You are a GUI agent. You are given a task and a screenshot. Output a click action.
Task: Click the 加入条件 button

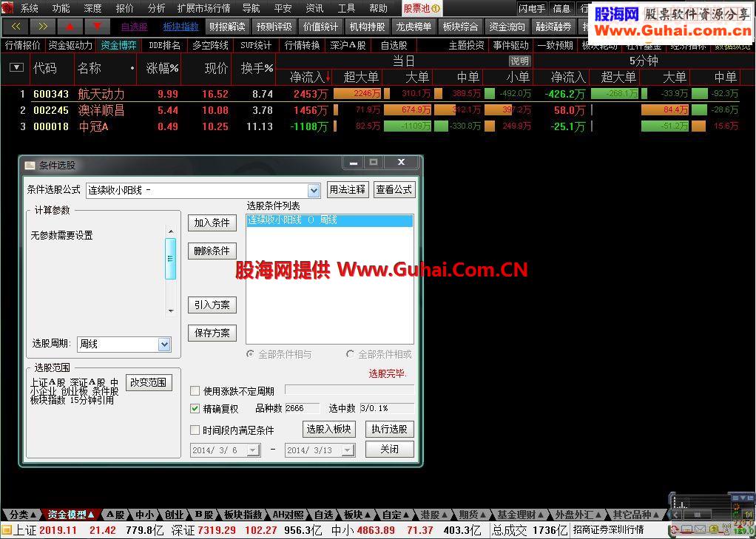click(212, 223)
